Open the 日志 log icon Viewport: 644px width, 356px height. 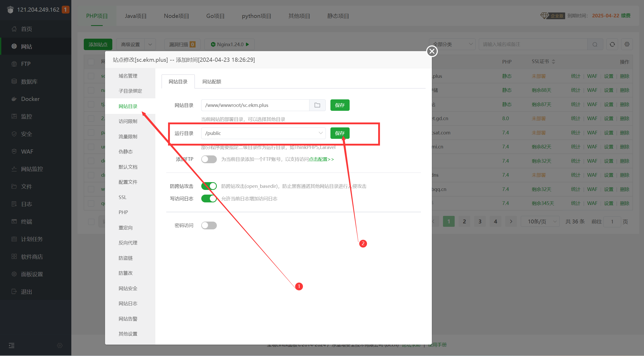(14, 204)
